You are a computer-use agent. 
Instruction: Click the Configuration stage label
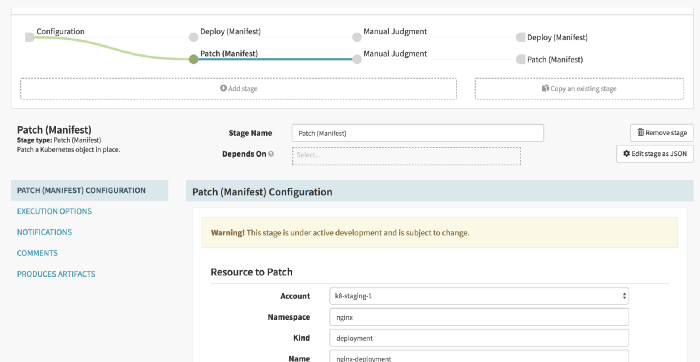tap(60, 31)
